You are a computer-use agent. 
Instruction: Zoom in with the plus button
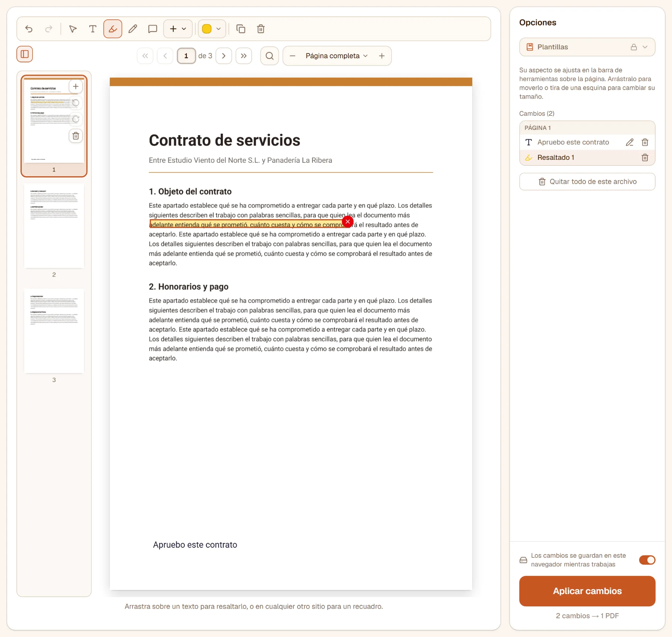(382, 56)
